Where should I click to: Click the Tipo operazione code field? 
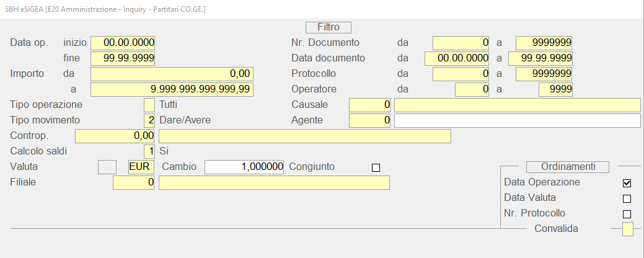149,105
